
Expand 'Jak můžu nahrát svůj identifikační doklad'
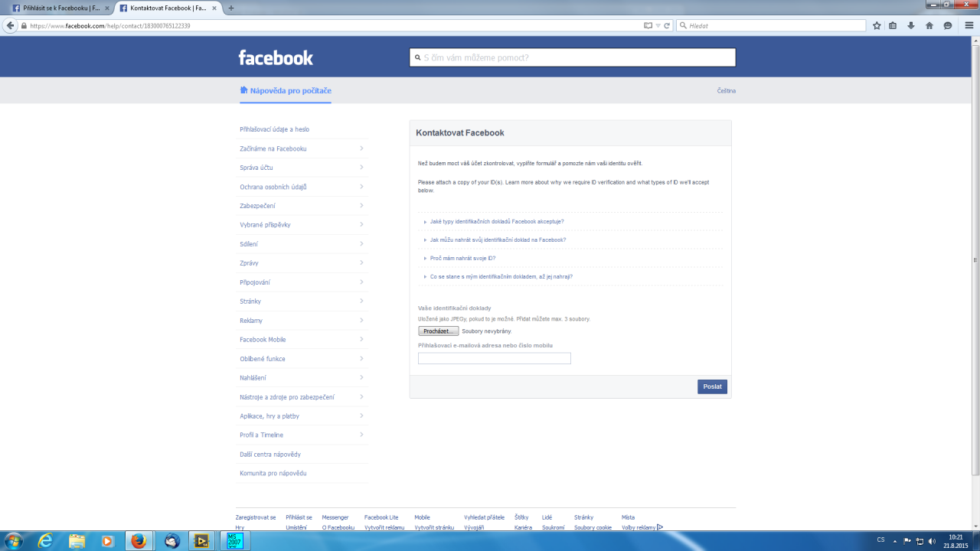[x=498, y=240]
